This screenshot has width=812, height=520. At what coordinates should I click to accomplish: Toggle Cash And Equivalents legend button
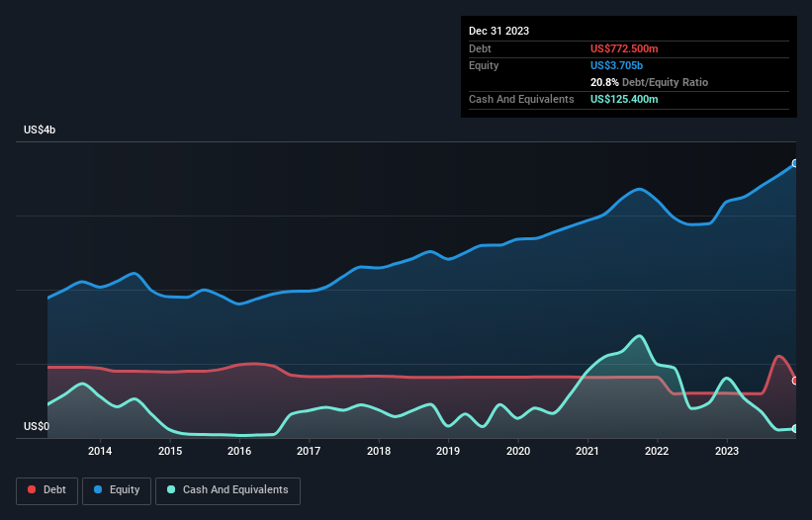point(227,490)
